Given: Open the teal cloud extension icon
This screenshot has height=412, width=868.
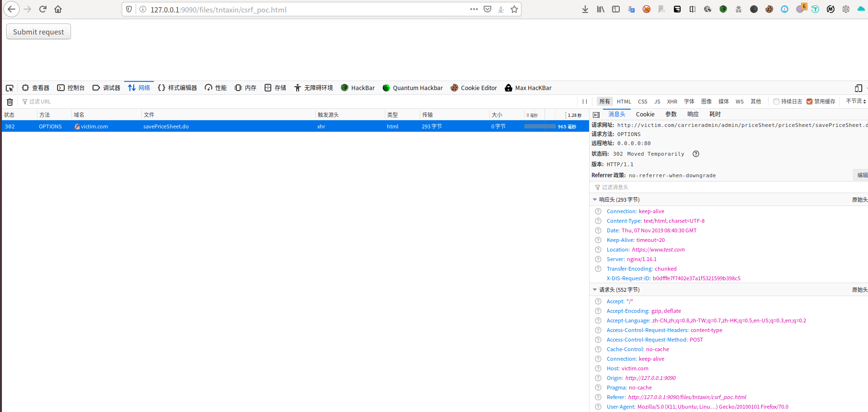Looking at the screenshot, I should 861,9.
